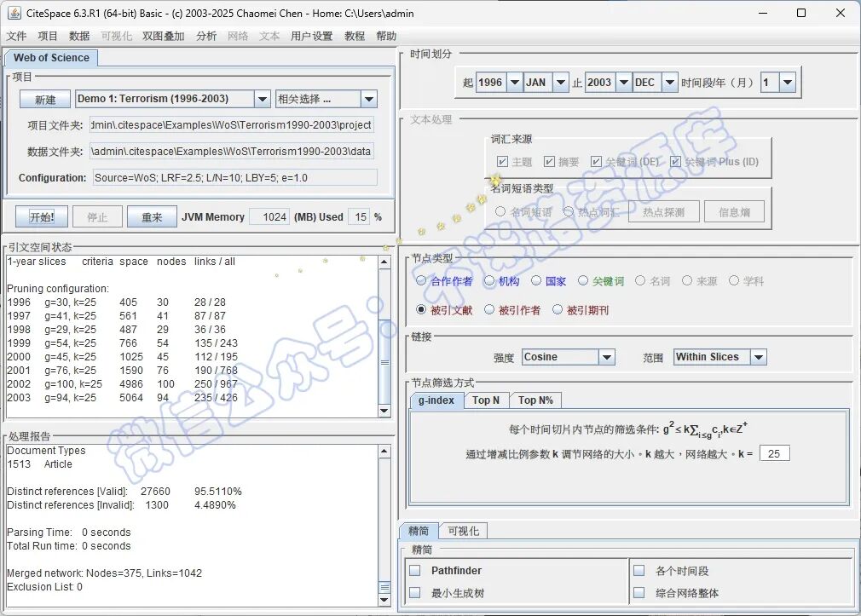This screenshot has width=861, height=616.
Task: Click the k value field showing 25
Action: (x=774, y=453)
